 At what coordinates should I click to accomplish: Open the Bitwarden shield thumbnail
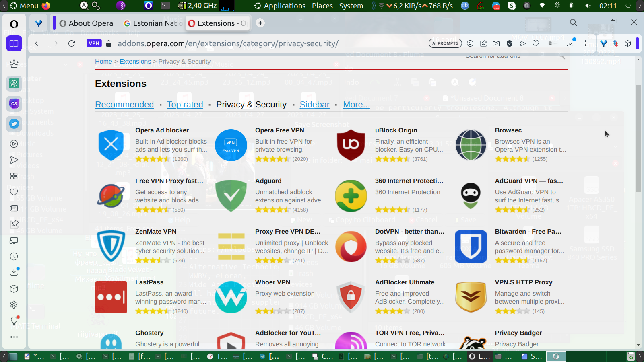[471, 247]
